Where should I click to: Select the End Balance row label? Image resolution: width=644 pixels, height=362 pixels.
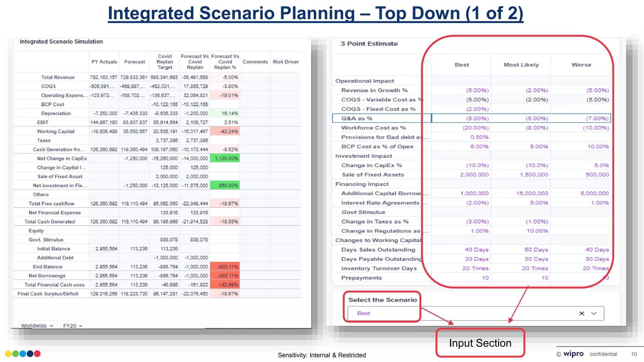47,267
